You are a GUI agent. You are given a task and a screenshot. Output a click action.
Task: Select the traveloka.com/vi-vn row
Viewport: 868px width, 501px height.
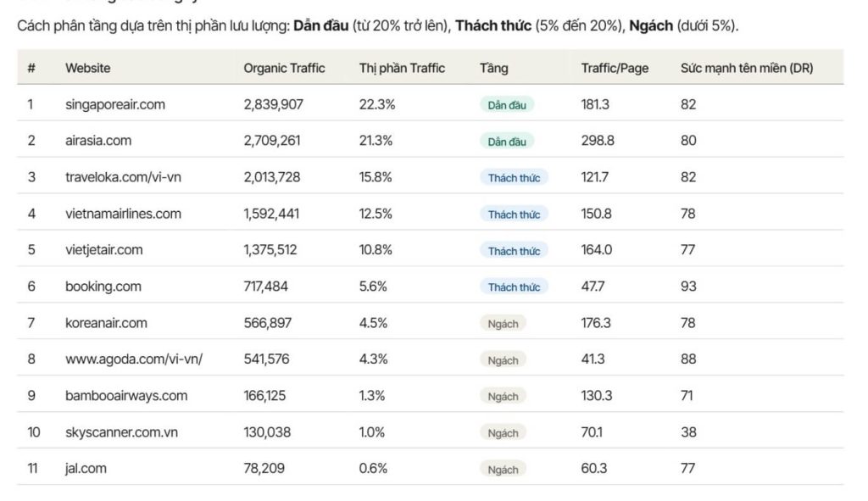[430, 177]
